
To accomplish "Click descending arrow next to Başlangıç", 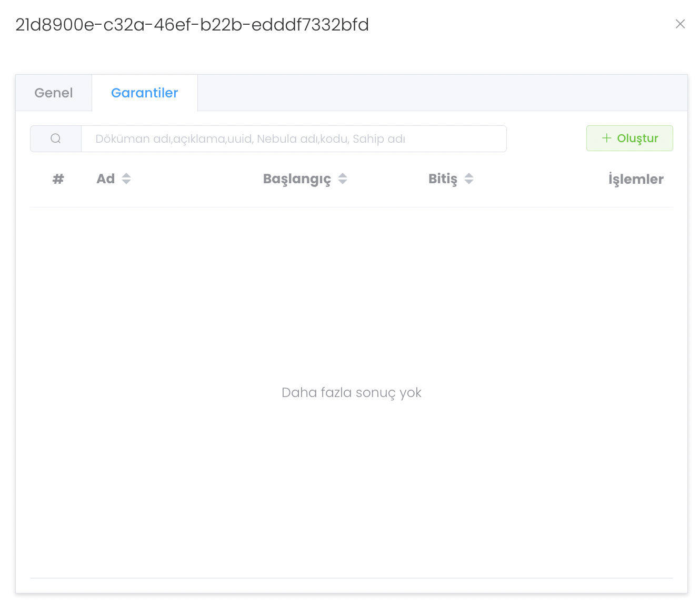I will click(343, 182).
